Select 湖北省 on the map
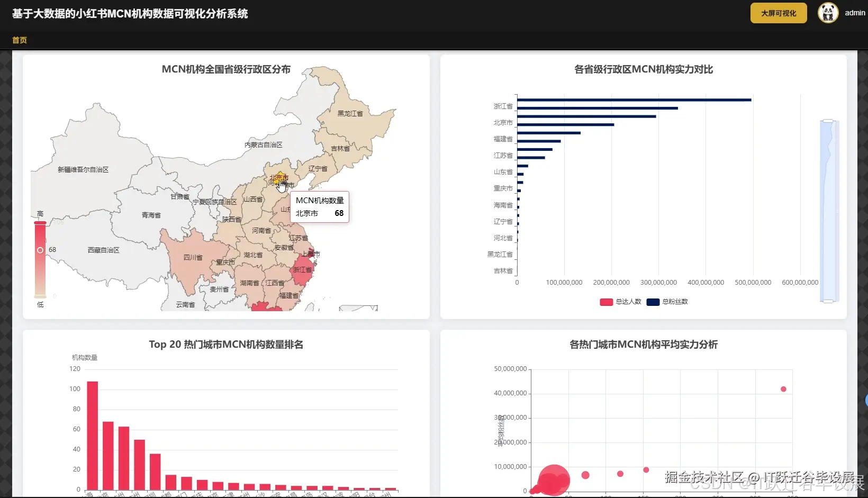Viewport: 868px width, 498px height. click(x=253, y=255)
